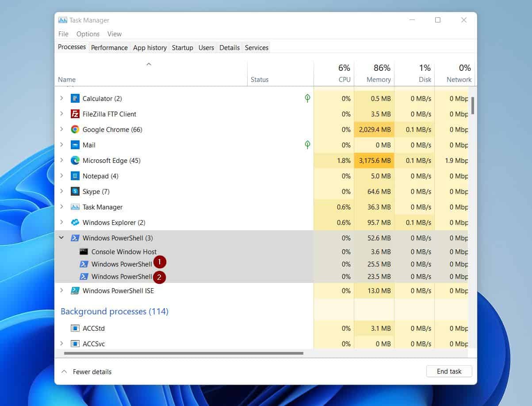The image size is (532, 406).
Task: Expand the ACCSvc background process
Action: click(x=61, y=344)
